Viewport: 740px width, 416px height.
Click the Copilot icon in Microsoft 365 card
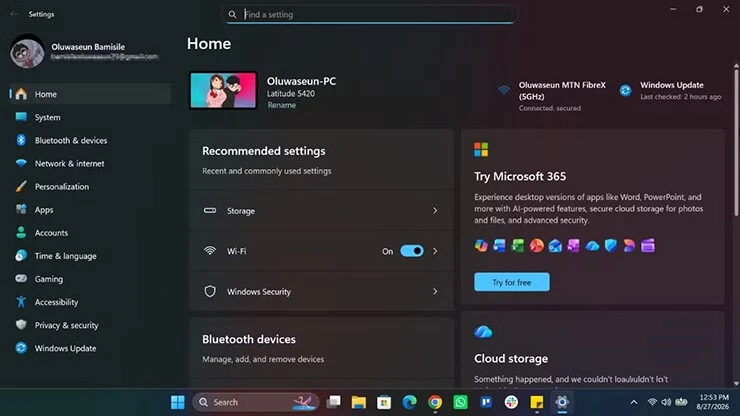(x=481, y=246)
